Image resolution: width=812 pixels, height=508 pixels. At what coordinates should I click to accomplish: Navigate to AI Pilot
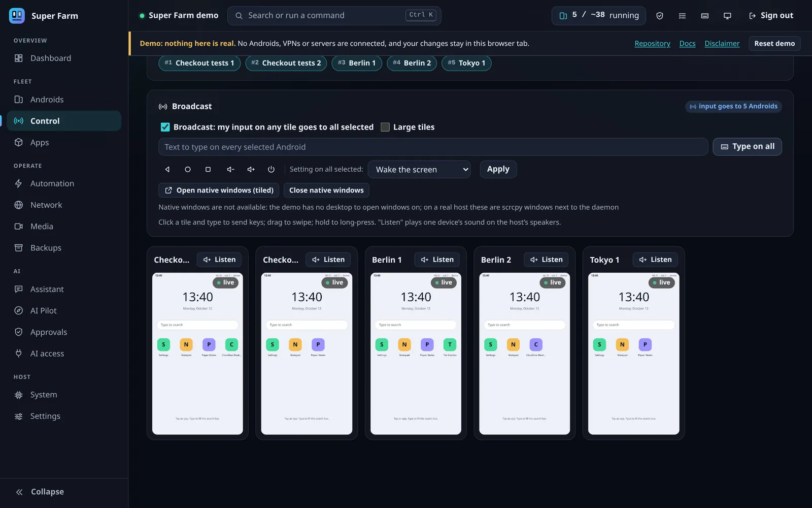[64, 310]
